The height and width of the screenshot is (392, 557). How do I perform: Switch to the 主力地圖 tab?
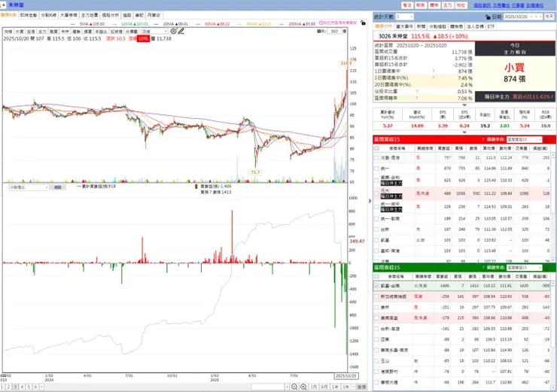click(x=90, y=15)
